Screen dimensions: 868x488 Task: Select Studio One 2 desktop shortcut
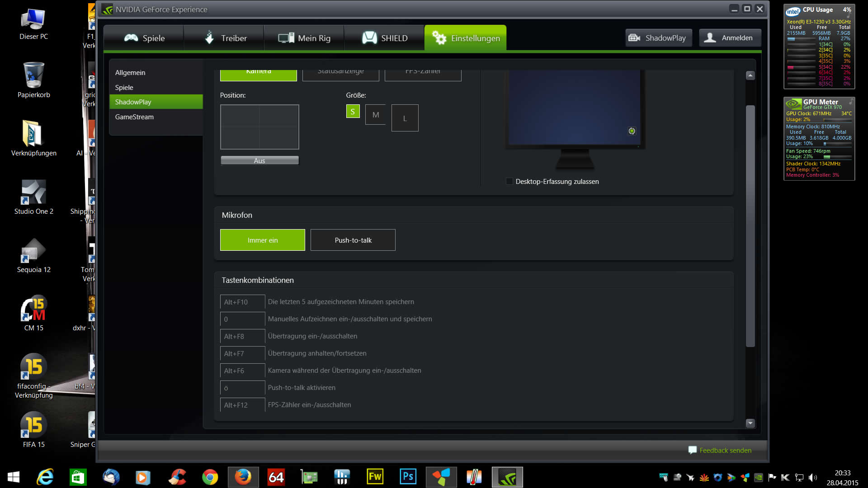[34, 197]
